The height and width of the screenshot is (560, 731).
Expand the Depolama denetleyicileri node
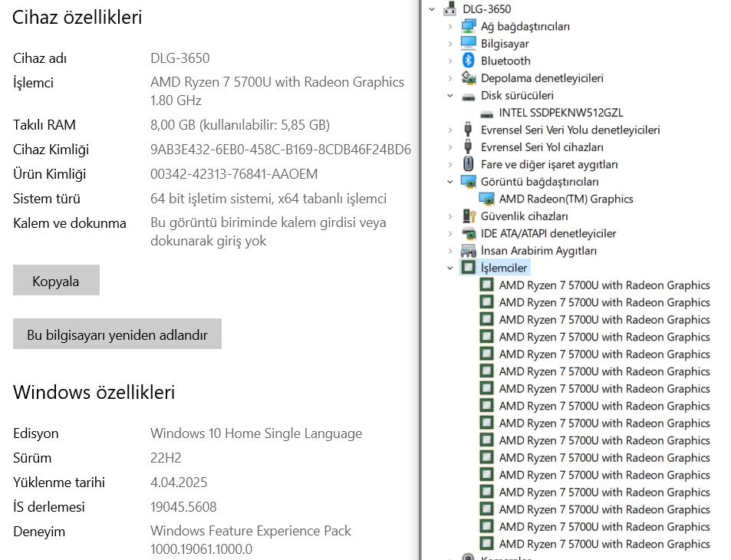coord(450,78)
